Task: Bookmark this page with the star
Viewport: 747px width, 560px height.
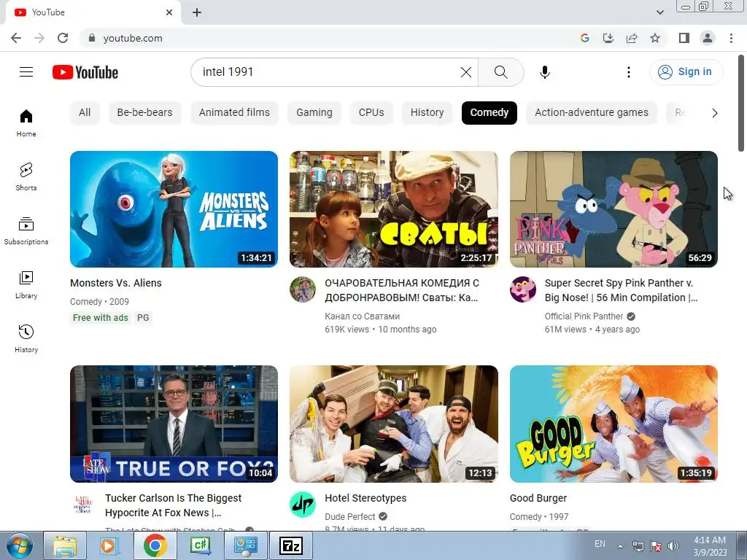Action: coord(655,38)
